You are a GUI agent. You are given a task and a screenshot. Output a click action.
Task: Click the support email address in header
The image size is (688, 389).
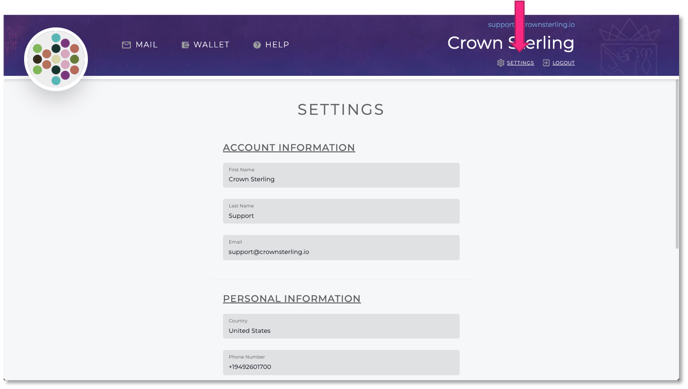pos(531,25)
